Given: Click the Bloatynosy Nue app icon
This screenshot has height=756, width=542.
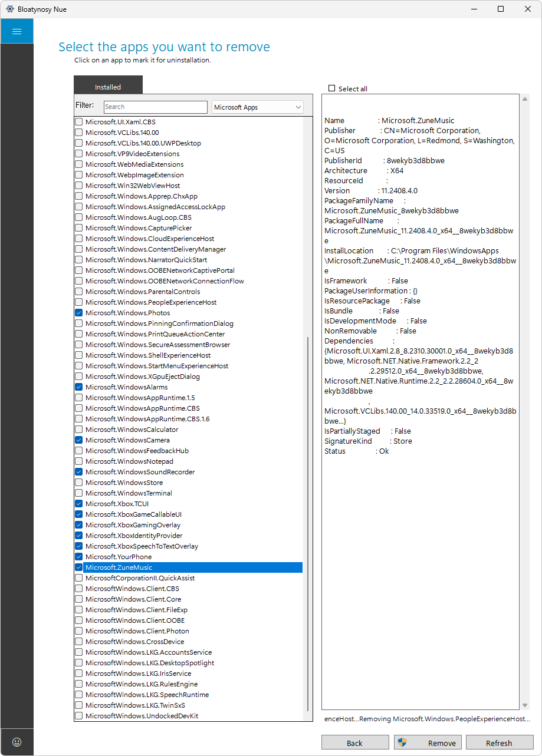Looking at the screenshot, I should coord(9,9).
